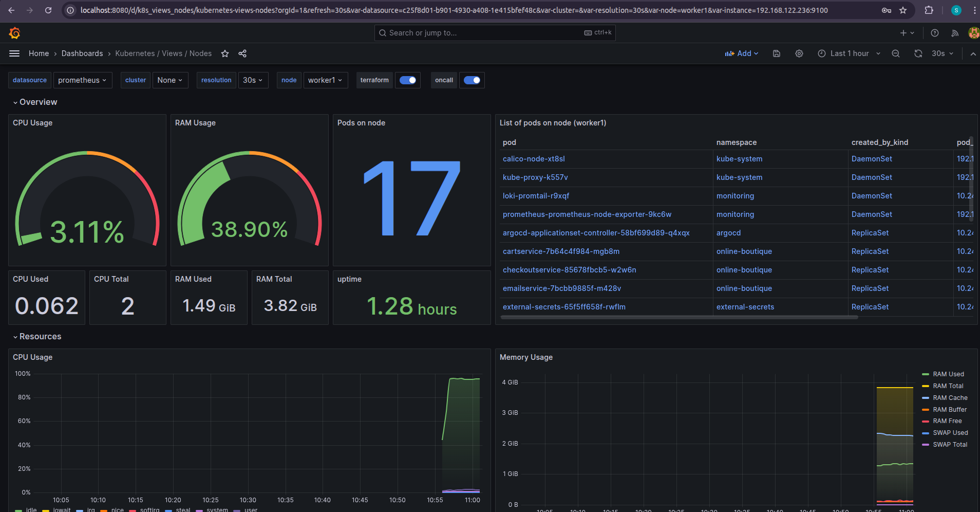The height and width of the screenshot is (512, 980).
Task: Go to Dashboards breadcrumb
Action: pyautogui.click(x=82, y=53)
